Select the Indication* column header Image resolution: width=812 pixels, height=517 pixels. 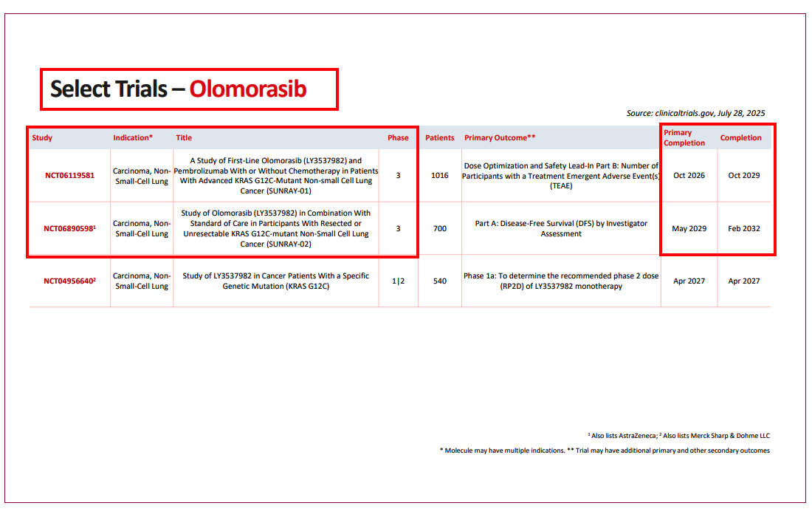point(133,138)
